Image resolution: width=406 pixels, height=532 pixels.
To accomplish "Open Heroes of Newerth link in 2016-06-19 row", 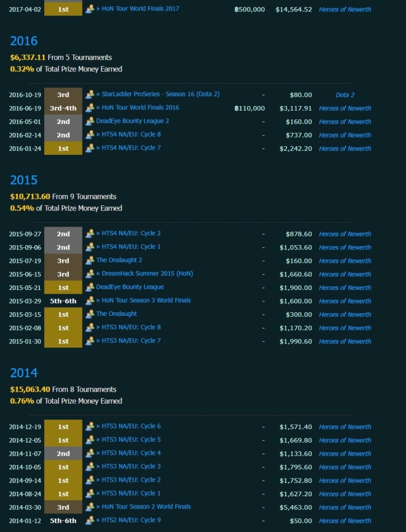I will [x=345, y=108].
